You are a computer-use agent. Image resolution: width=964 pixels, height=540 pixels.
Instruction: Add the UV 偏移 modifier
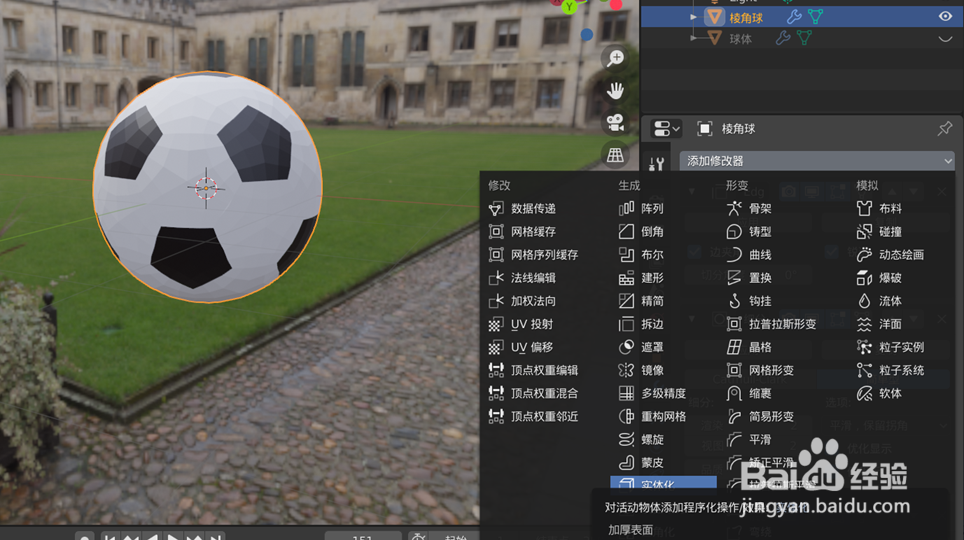click(521, 347)
